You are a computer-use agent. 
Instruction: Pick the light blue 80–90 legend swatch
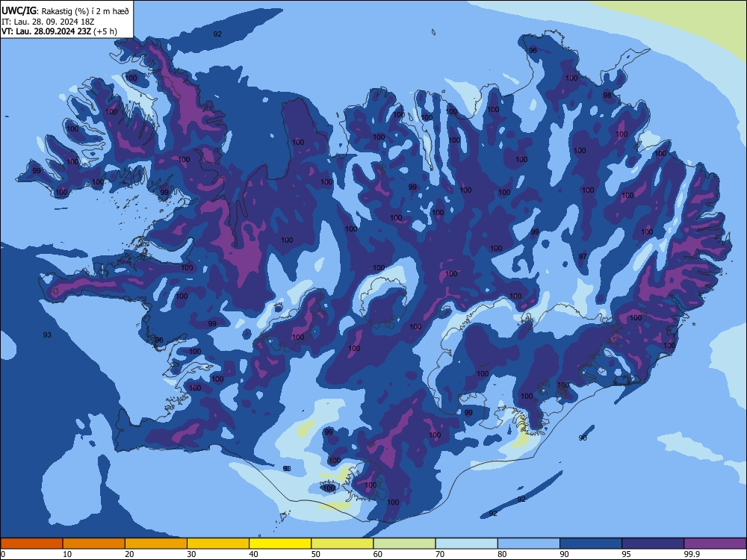tap(529, 544)
